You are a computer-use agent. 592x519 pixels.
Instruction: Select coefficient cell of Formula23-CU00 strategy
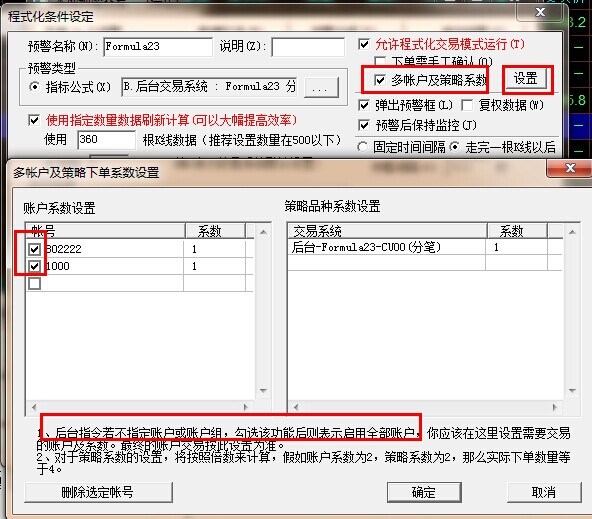(x=516, y=247)
